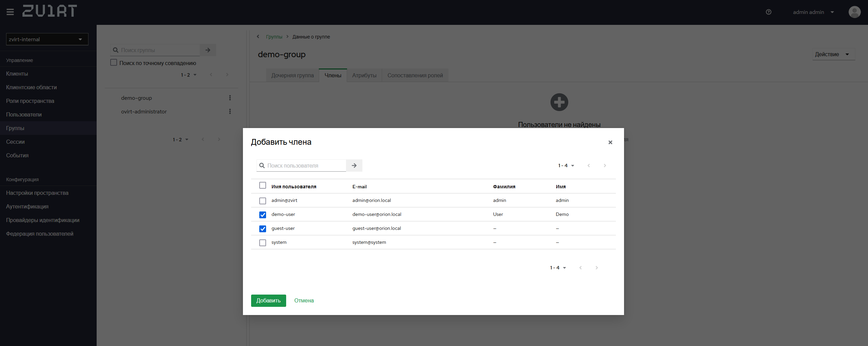Close the Добавить члена dialog

610,142
